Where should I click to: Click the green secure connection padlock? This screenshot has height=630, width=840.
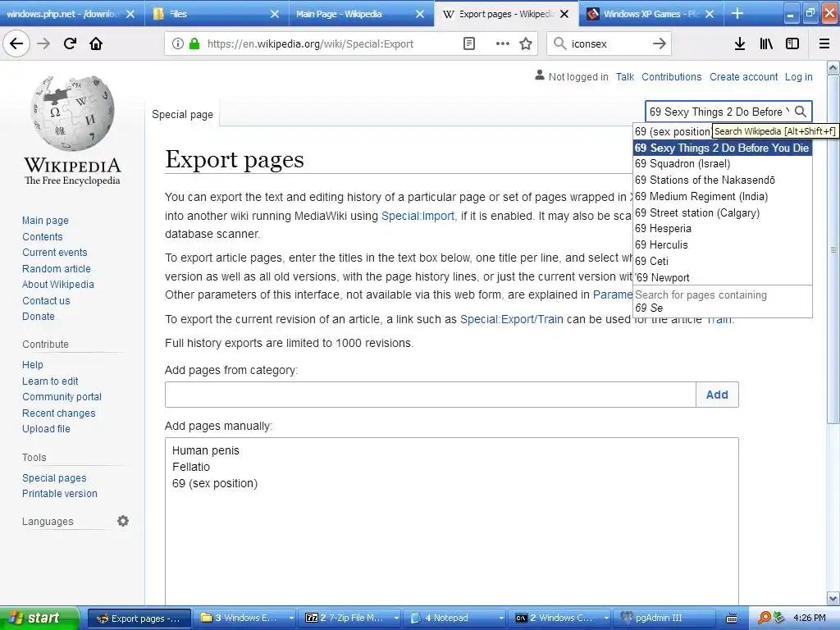pyautogui.click(x=194, y=44)
